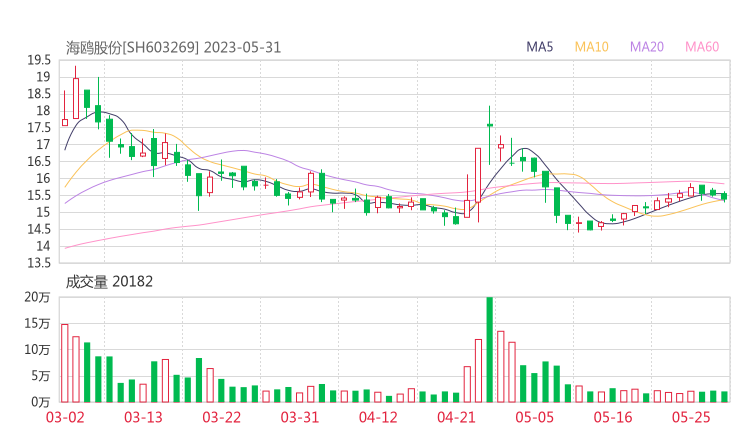Click the 04-21 date axis label

tap(456, 418)
